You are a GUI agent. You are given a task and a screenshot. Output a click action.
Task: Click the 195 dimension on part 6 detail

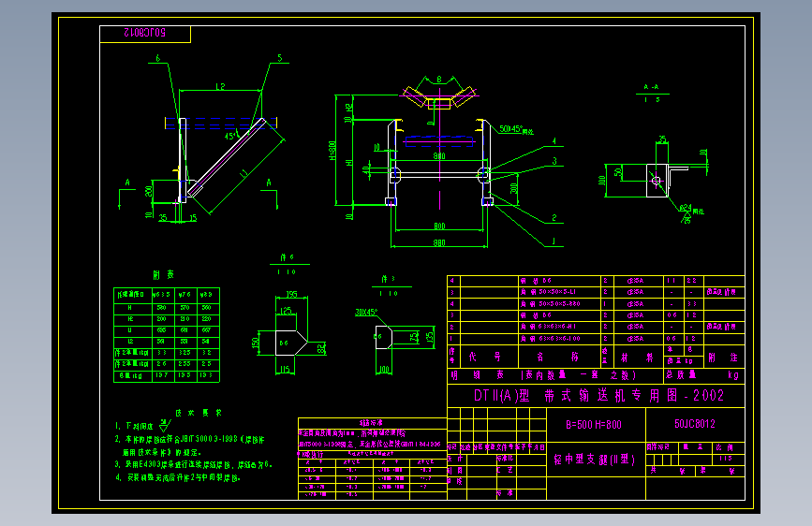coord(291,294)
